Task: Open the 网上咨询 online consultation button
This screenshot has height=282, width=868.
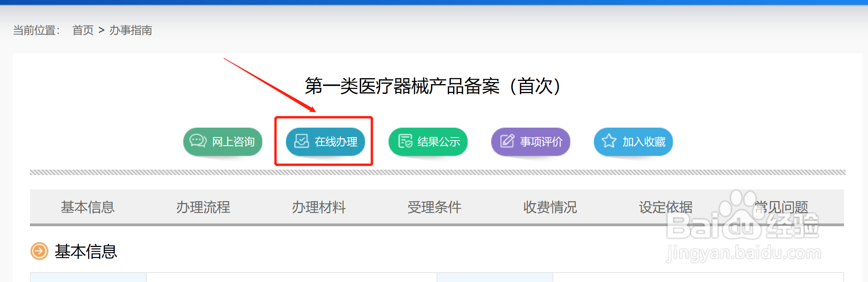Action: [x=223, y=142]
